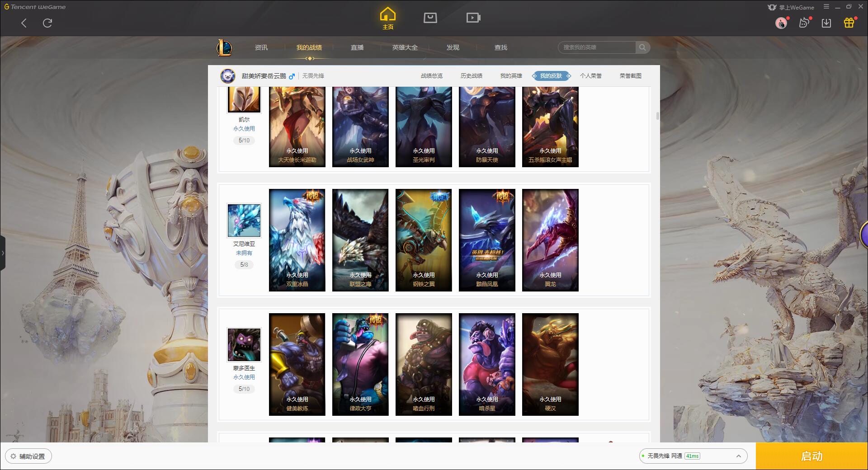Open the shop icon in the top bar
868x470 pixels.
(430, 18)
